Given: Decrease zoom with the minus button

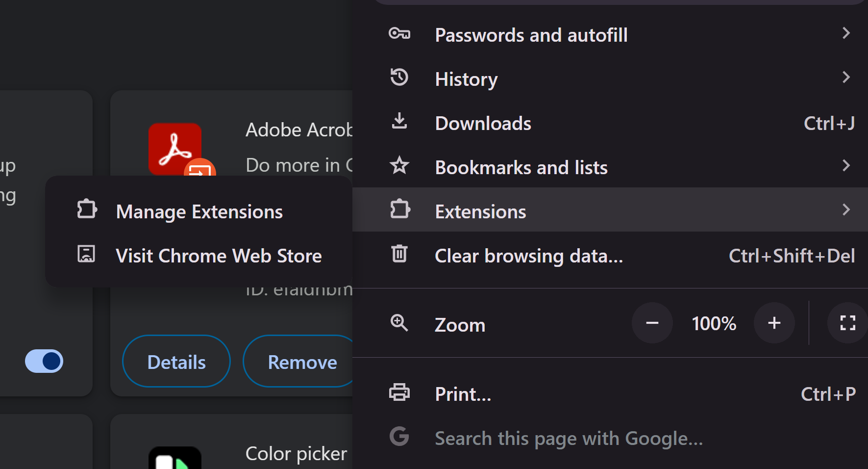Looking at the screenshot, I should pyautogui.click(x=652, y=323).
